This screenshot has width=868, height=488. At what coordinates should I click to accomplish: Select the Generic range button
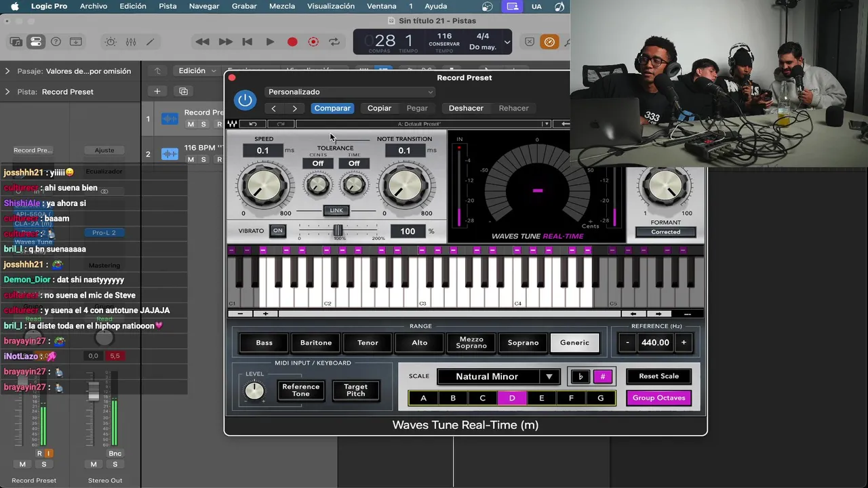[x=575, y=343]
